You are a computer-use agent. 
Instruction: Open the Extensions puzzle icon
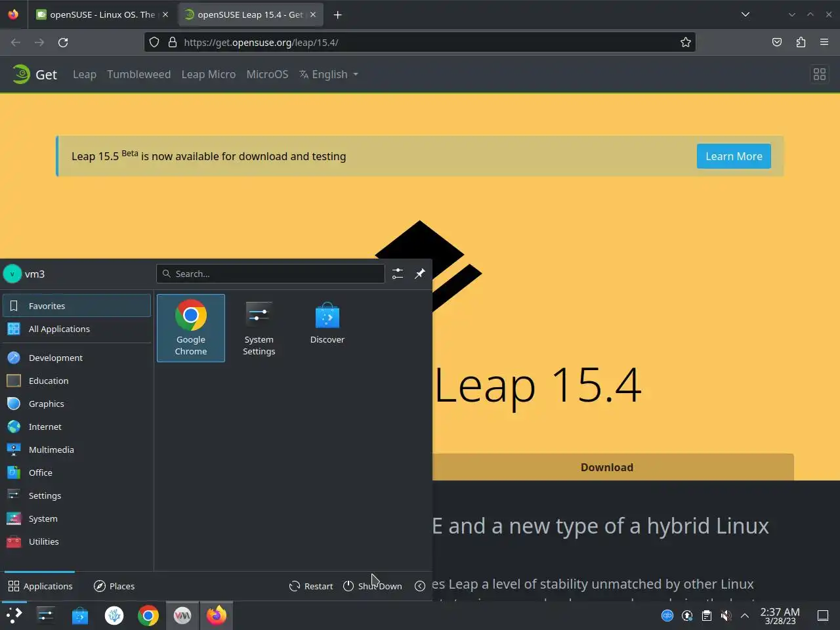(801, 42)
